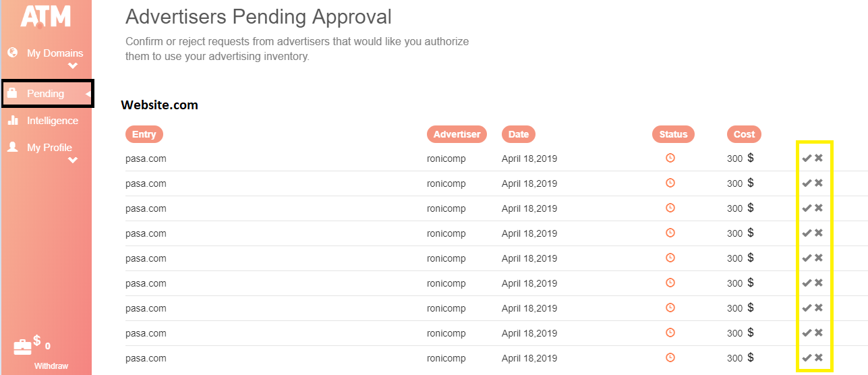This screenshot has width=868, height=375.
Task: Expand the My Profile chevron
Action: coord(73,161)
